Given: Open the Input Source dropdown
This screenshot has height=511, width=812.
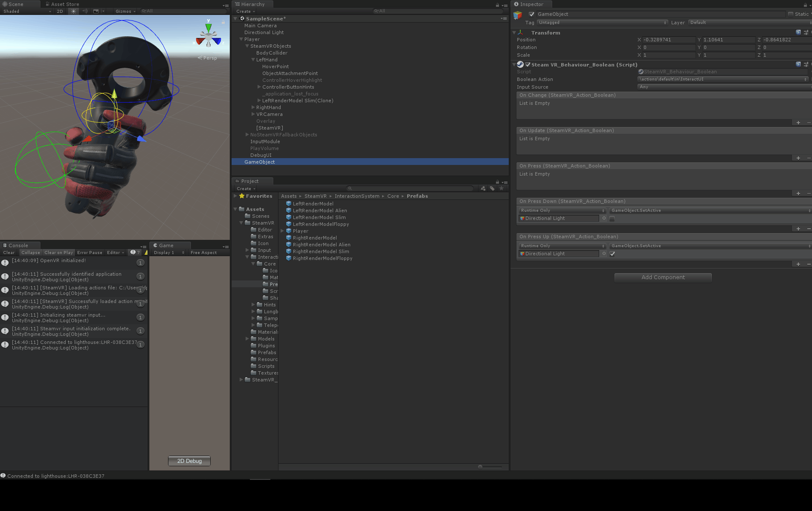Looking at the screenshot, I should click(724, 87).
